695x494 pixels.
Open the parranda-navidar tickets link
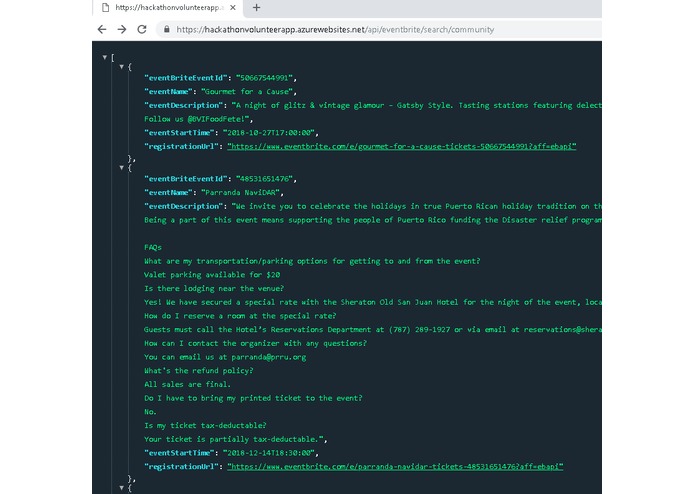[x=395, y=467]
